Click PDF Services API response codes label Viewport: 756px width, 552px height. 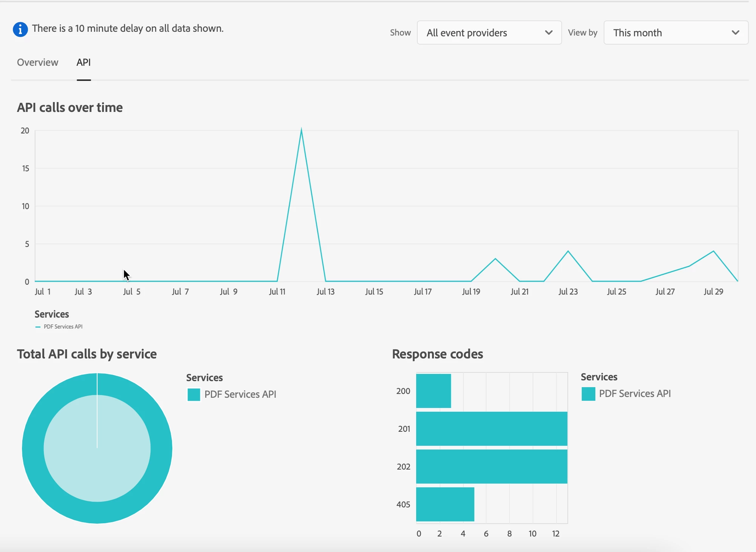[635, 394]
